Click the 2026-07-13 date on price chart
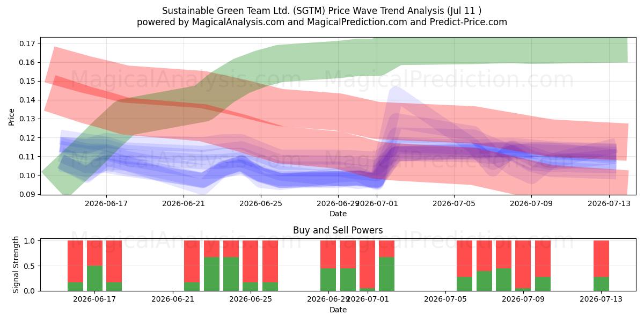Viewport: 644px width, 322px height. tap(610, 203)
